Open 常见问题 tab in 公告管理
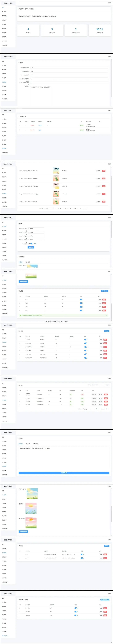113x644 pixels. point(28,444)
